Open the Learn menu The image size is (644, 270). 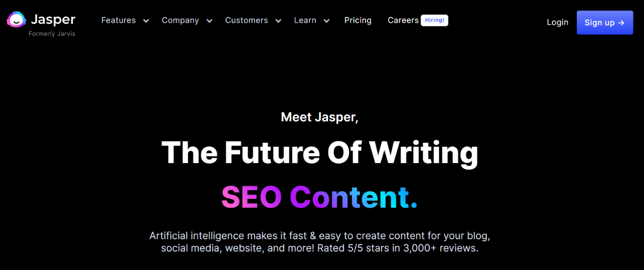click(305, 20)
